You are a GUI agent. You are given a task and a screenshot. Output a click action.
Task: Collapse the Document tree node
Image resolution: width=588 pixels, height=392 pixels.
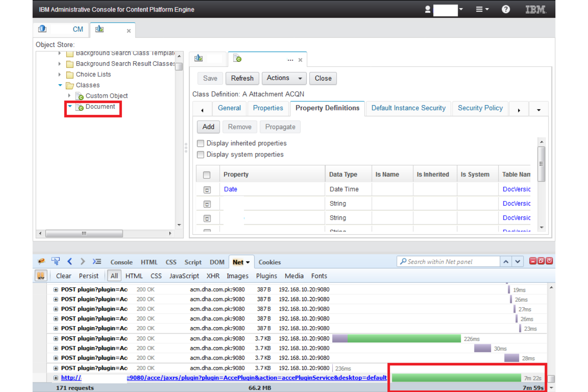coord(70,106)
